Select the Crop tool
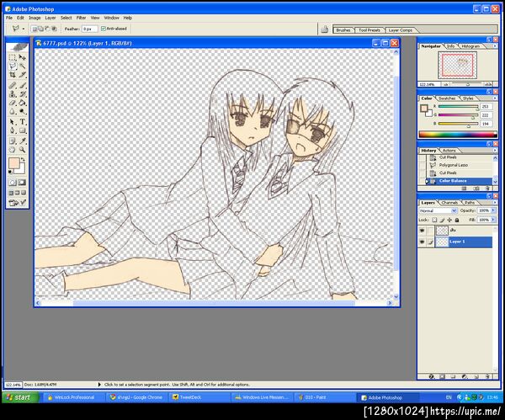This screenshot has height=420, width=505. click(13, 75)
